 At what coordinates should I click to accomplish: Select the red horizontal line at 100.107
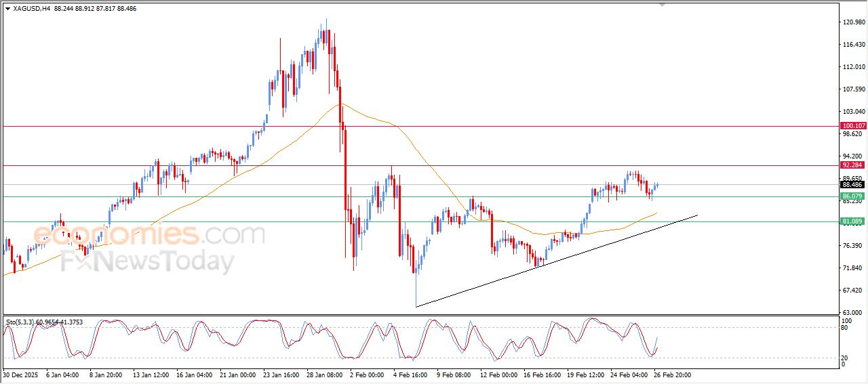[x=420, y=126]
